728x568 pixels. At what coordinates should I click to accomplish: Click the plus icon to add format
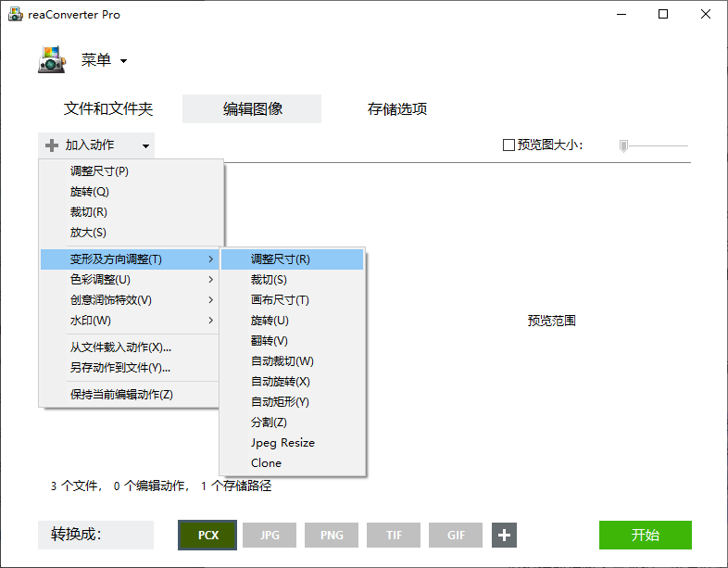point(504,535)
